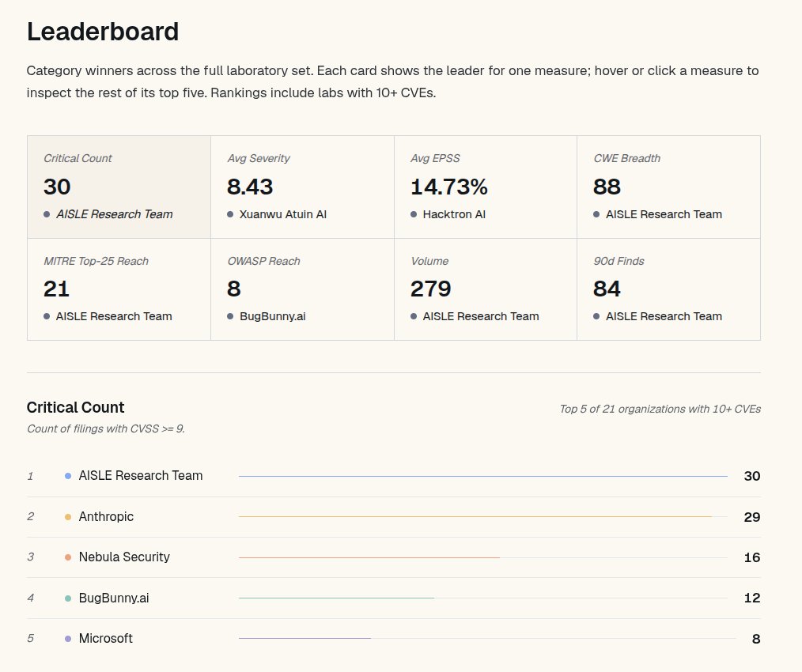Click the dot beside Xuanwu Atuin AI
802x672 pixels.
click(x=230, y=214)
